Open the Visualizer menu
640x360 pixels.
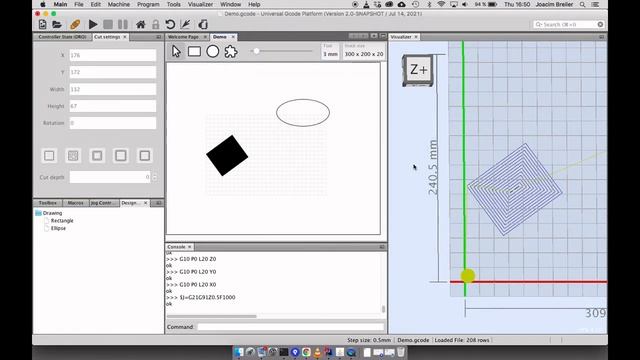coord(200,4)
